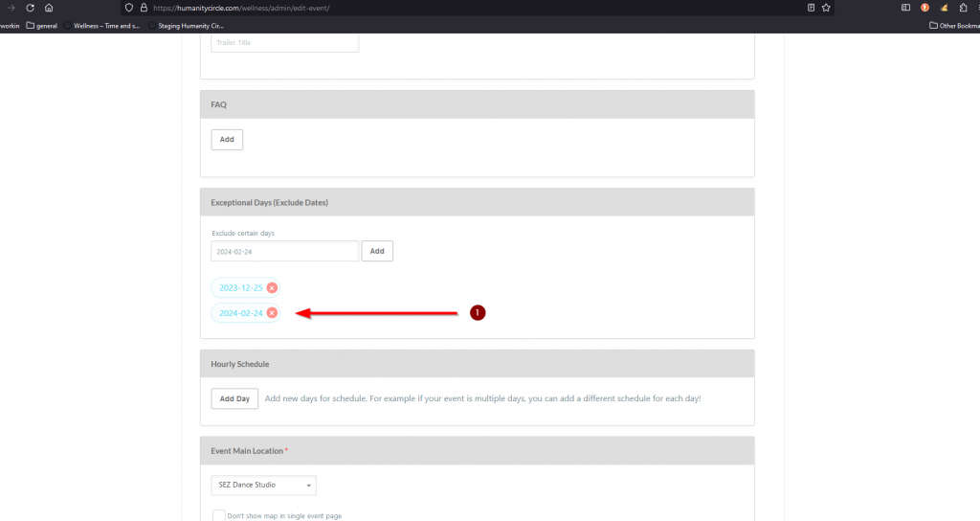This screenshot has height=521, width=980.
Task: Open the SEZ Dance Studio location dropdown
Action: [263, 486]
